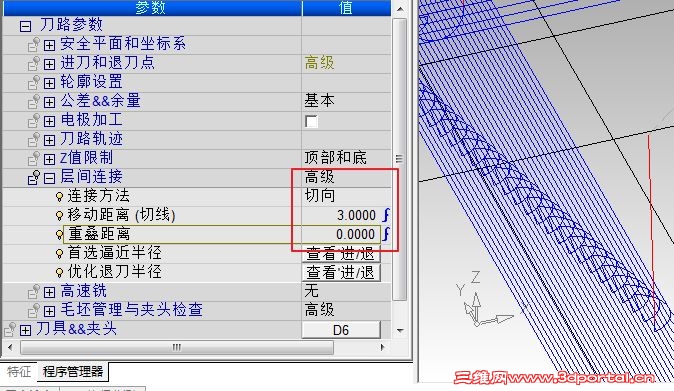Expand the Z值限制 row
The width and height of the screenshot is (674, 391).
click(49, 159)
